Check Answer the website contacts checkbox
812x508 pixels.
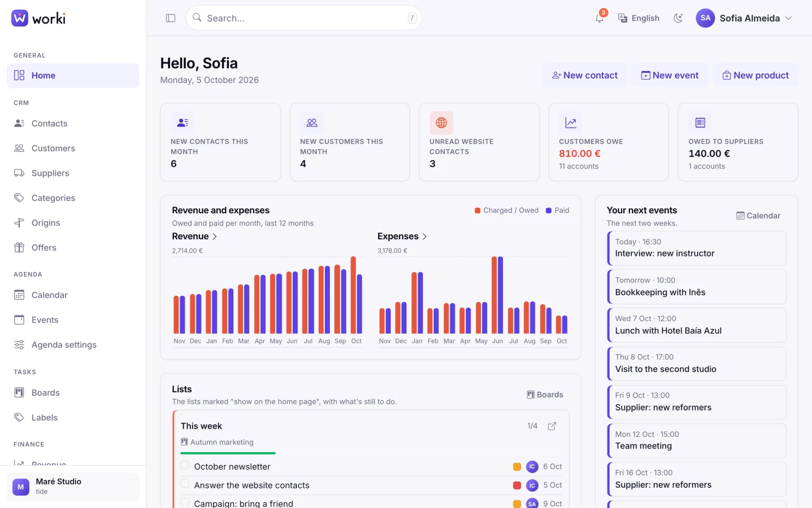tap(185, 484)
